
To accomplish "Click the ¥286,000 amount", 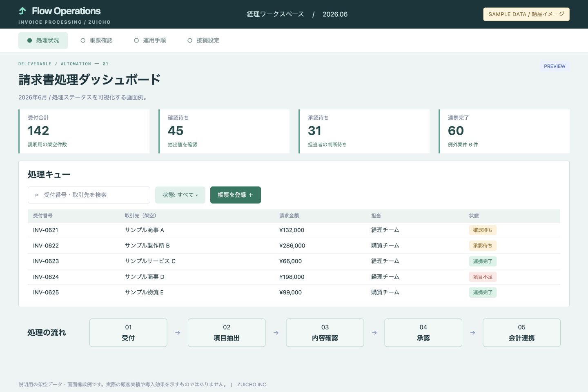I will (292, 246).
